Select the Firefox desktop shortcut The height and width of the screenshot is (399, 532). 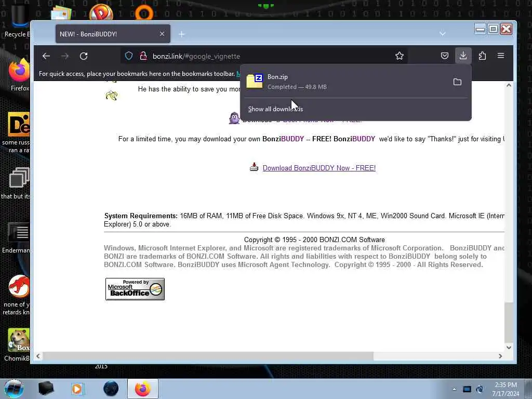[19, 75]
